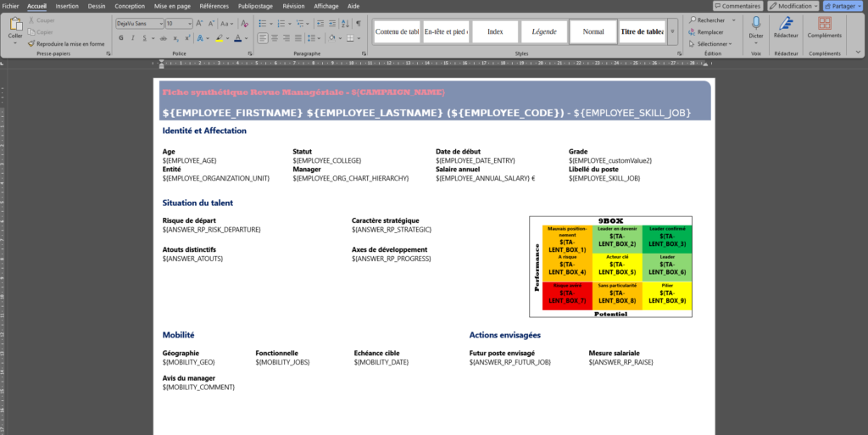
Task: Switch to the Insertion ribbon tab
Action: click(x=67, y=5)
